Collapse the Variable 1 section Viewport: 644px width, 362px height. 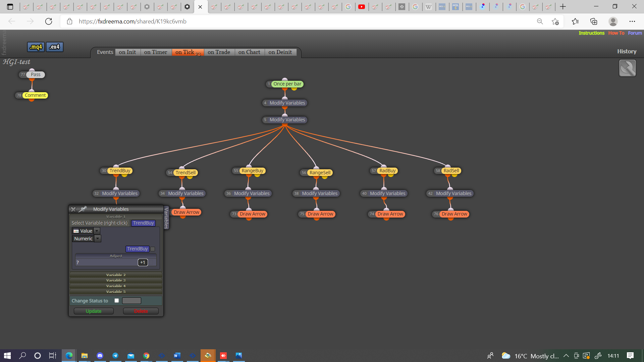116,217
